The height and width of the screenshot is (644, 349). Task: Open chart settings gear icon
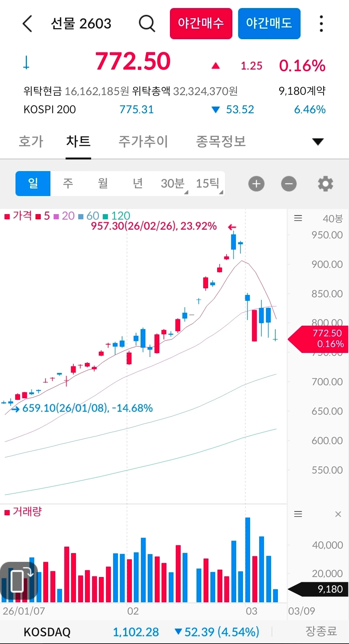(x=325, y=184)
